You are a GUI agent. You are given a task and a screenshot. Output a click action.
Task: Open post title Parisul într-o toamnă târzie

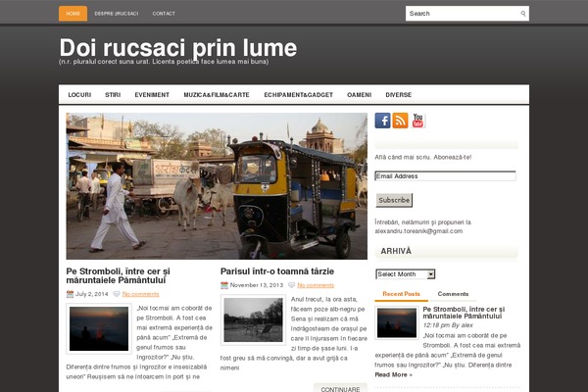pos(277,271)
